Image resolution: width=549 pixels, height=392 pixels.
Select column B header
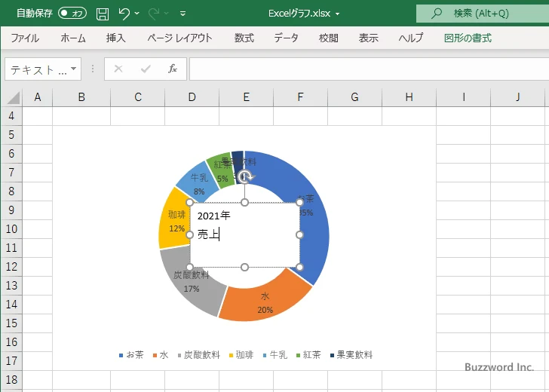[81, 97]
